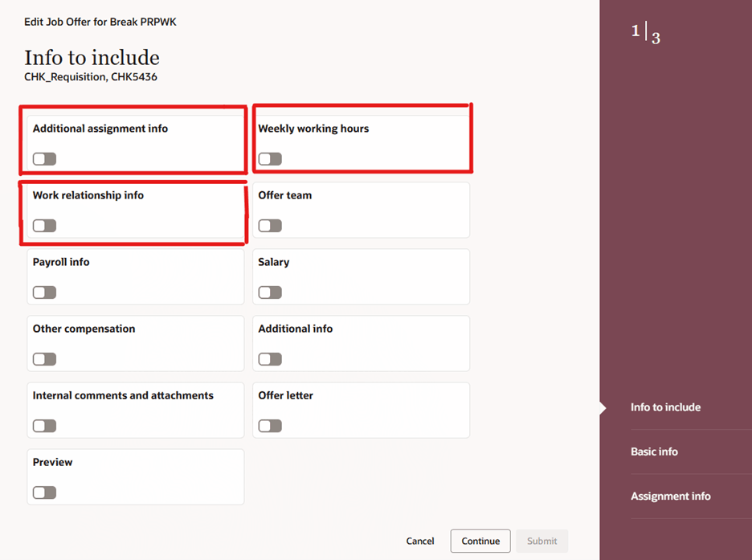Image resolution: width=752 pixels, height=560 pixels.
Task: Select the Payroll info card title
Action: coord(61,262)
